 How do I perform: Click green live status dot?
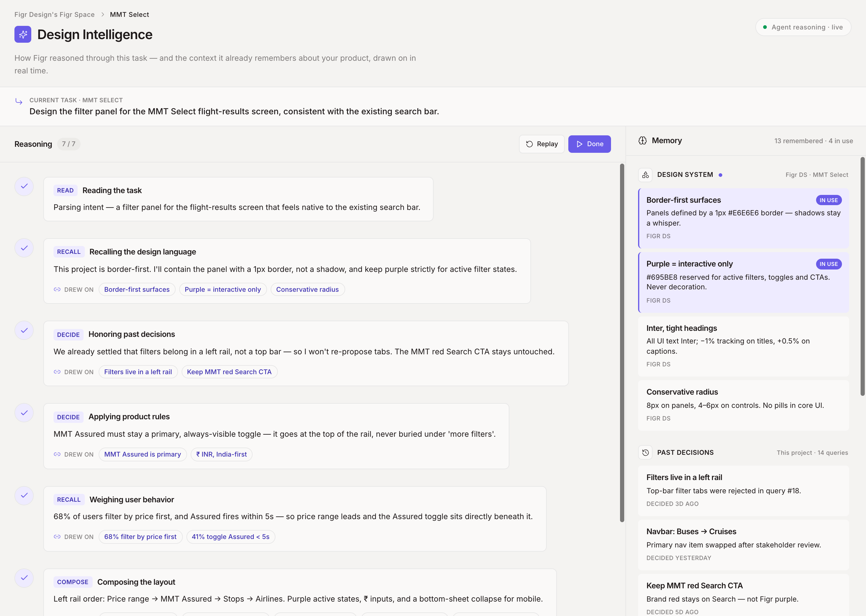point(765,27)
